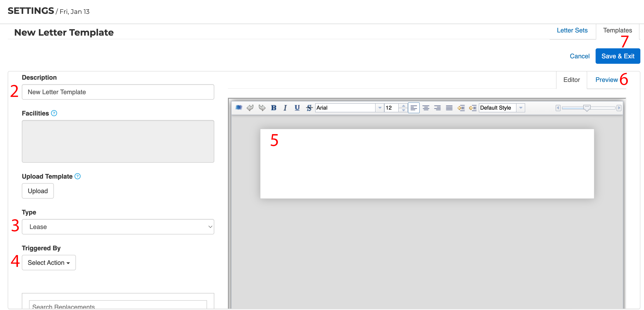Justify text alignment
Screen dimensions: 644x310
[449, 108]
